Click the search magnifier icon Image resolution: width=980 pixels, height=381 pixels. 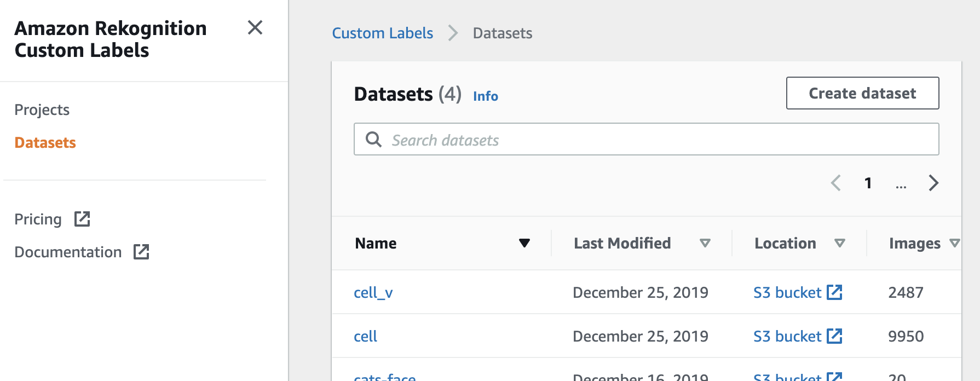pyautogui.click(x=373, y=140)
